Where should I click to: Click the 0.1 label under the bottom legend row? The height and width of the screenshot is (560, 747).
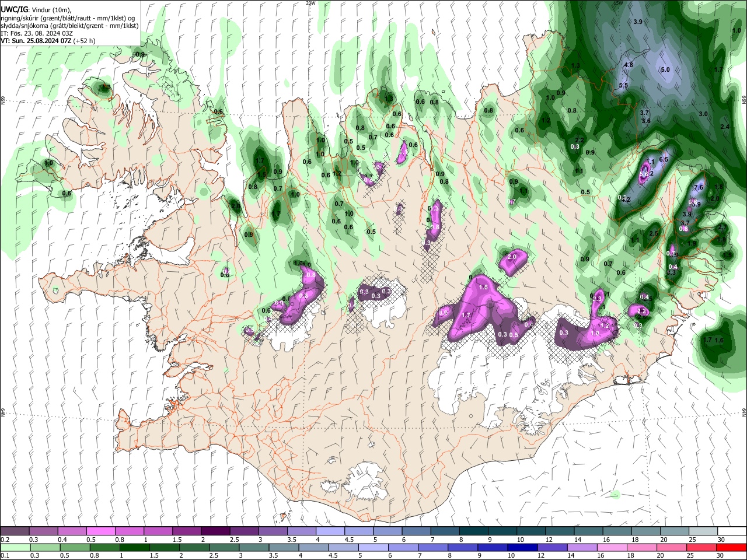pos(5,555)
